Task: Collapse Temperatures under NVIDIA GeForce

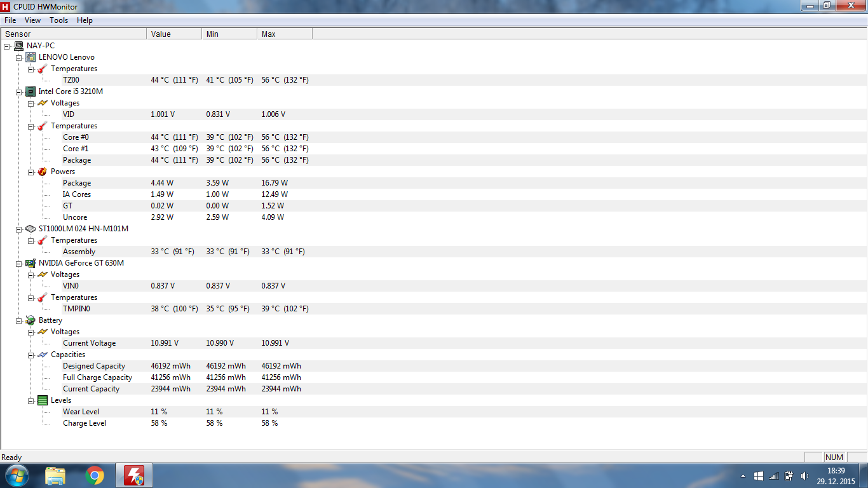Action: (31, 297)
